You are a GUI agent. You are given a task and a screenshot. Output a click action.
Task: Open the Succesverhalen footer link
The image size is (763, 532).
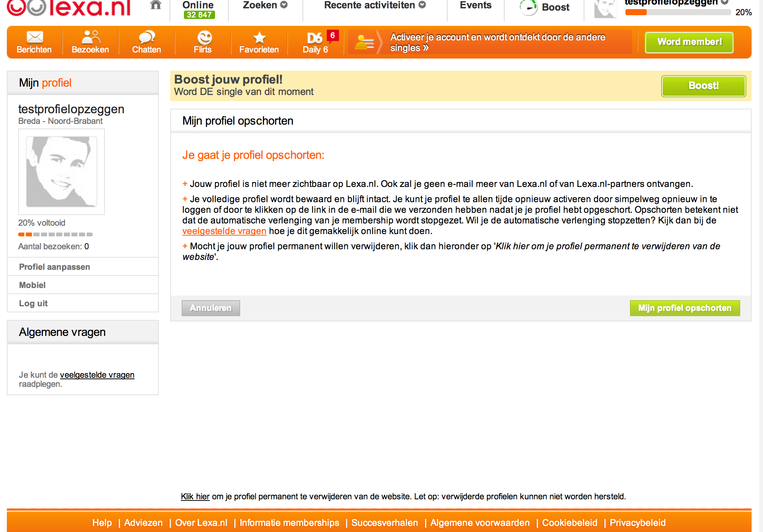point(385,523)
